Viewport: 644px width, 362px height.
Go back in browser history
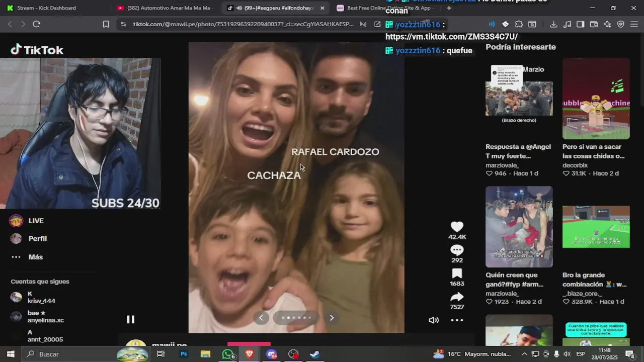click(x=10, y=24)
